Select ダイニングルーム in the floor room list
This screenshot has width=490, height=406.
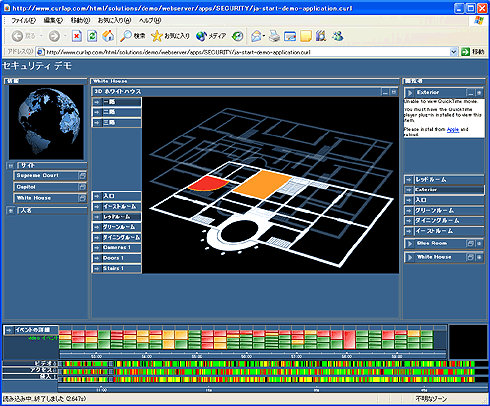(117, 237)
